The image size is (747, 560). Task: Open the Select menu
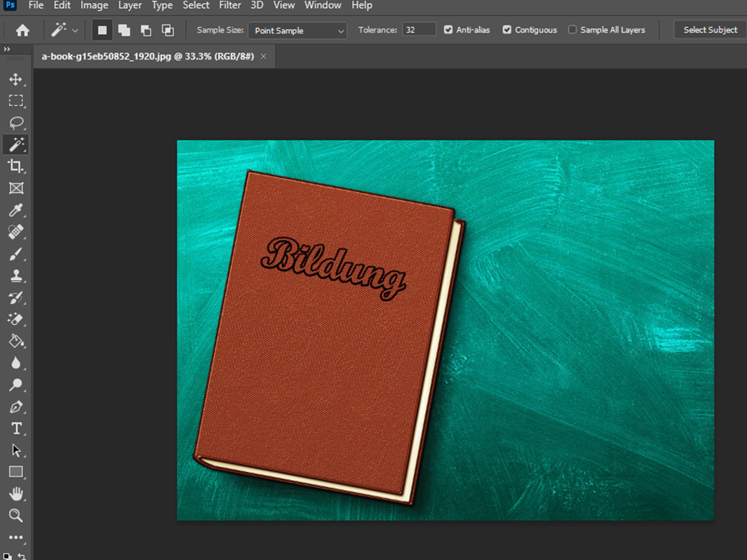[195, 6]
